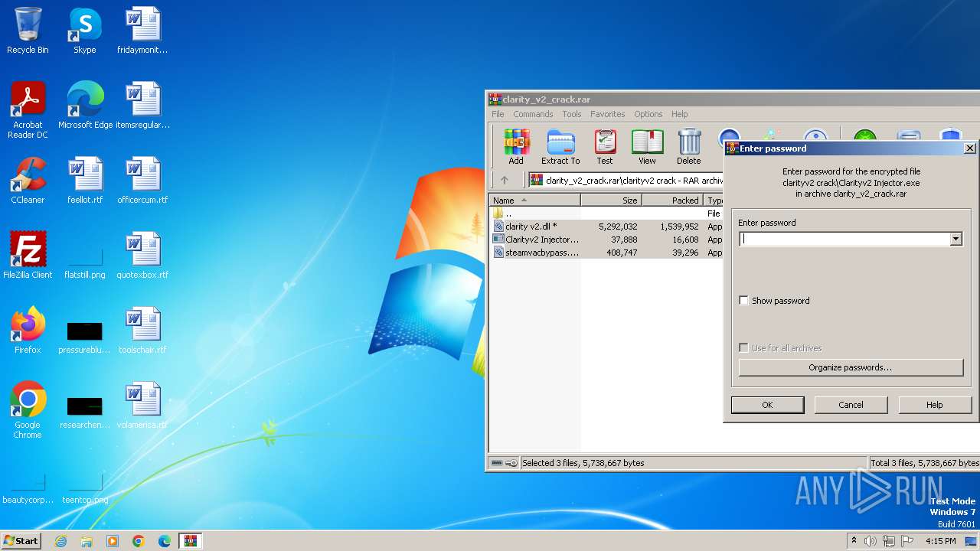Select Acrobat Reader DC desktop icon
This screenshot has width=980, height=551.
[x=28, y=110]
